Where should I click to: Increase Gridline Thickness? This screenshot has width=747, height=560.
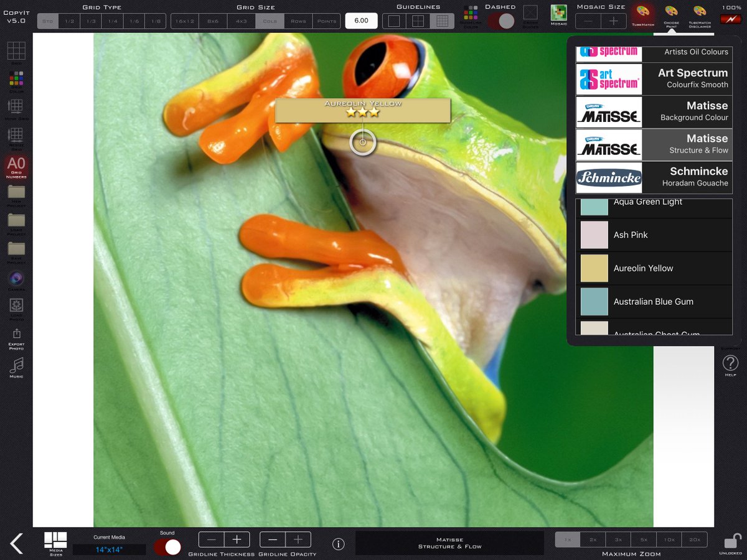[x=237, y=539]
